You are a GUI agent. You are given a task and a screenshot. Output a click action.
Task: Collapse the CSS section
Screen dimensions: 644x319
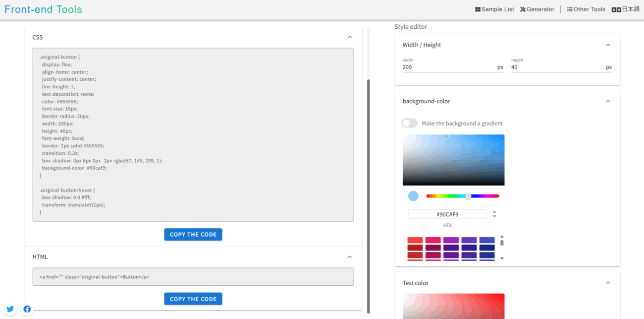tap(350, 37)
